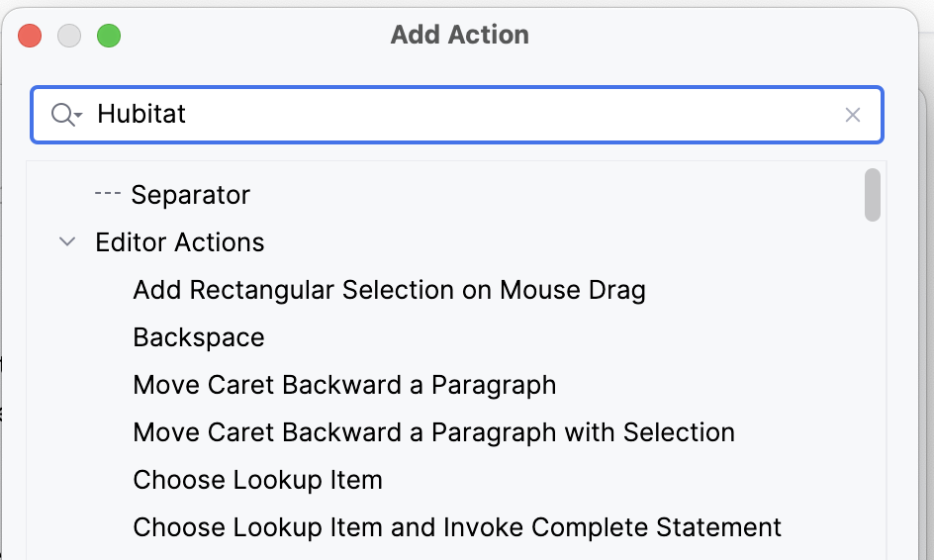This screenshot has height=560, width=934.
Task: Choose Add Rectangular Selection on Mouse Drag
Action: click(389, 290)
